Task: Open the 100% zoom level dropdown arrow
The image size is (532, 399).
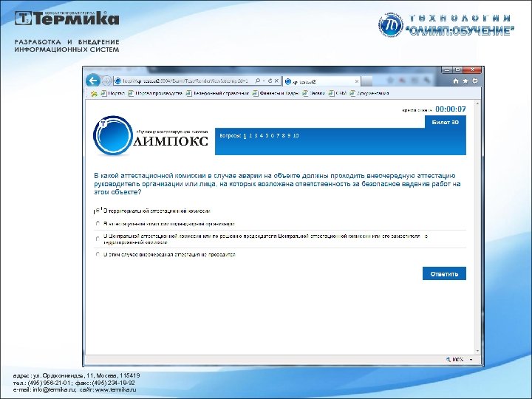Action: (471, 360)
